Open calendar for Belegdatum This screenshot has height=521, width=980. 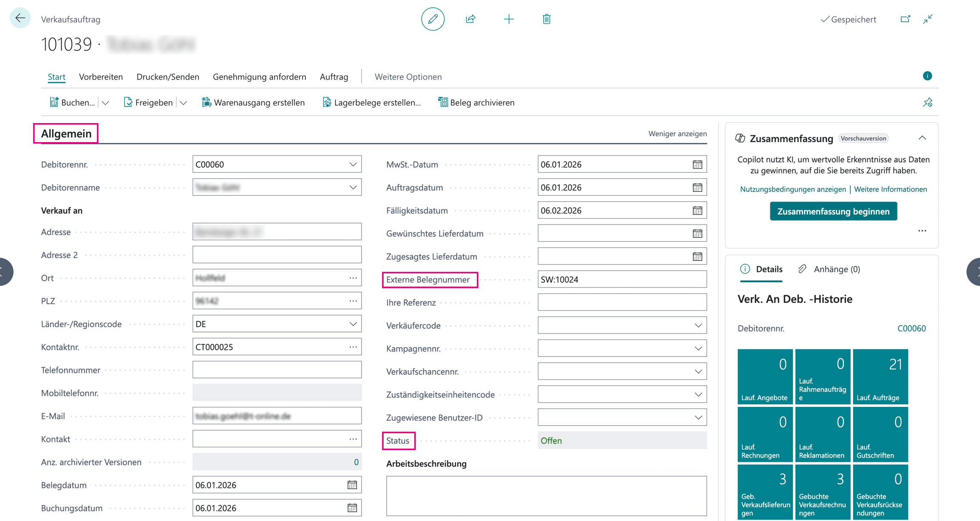coord(352,485)
